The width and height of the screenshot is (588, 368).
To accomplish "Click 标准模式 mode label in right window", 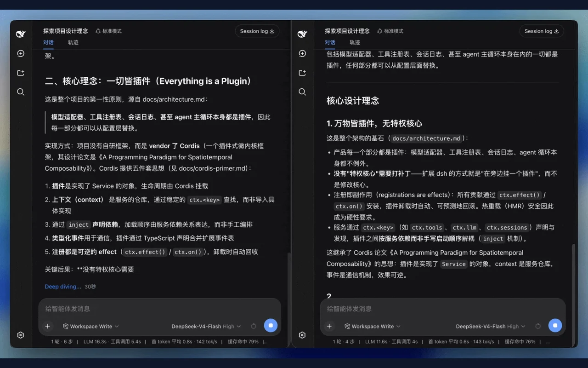I will [x=390, y=31].
